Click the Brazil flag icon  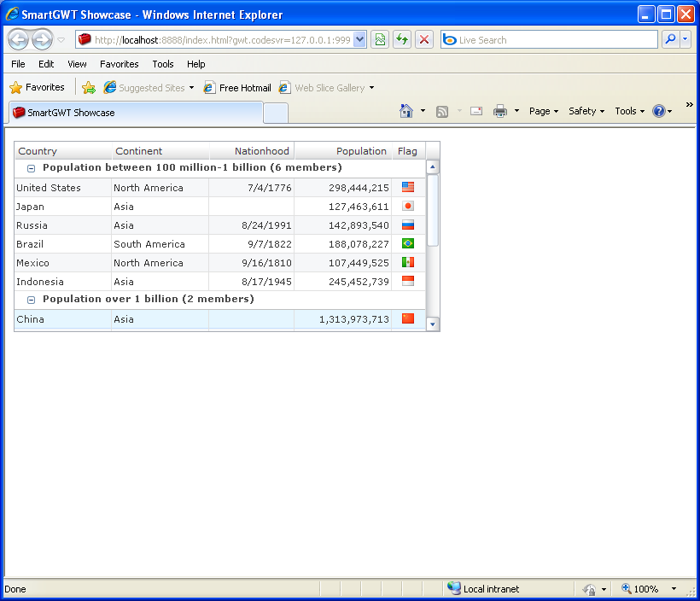[408, 243]
